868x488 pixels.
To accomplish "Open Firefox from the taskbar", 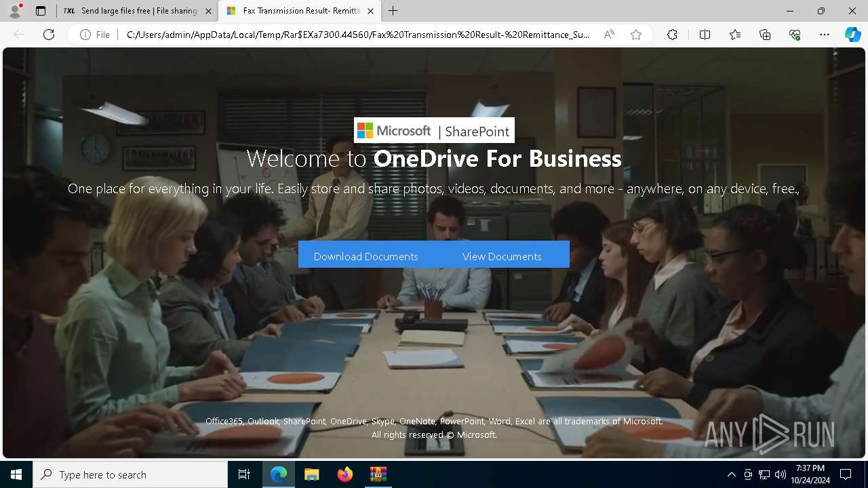I will pyautogui.click(x=345, y=474).
